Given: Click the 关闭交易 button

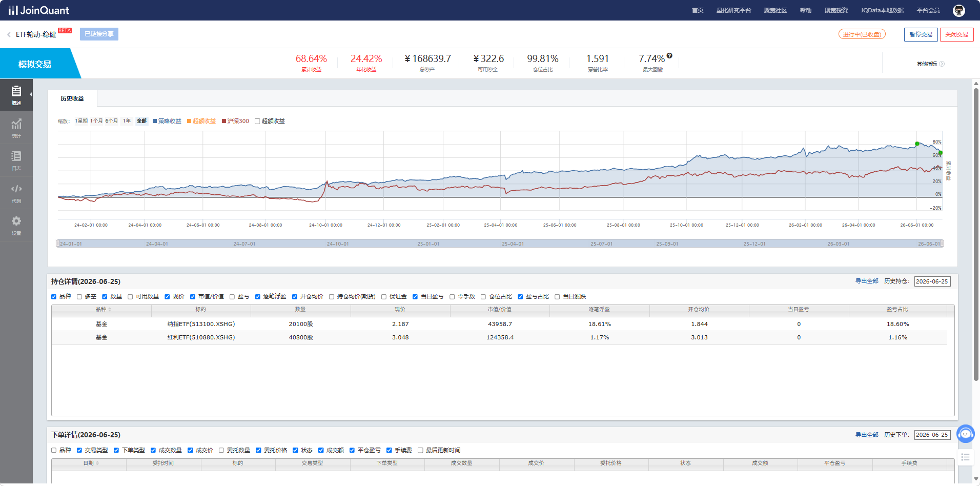Looking at the screenshot, I should 956,34.
